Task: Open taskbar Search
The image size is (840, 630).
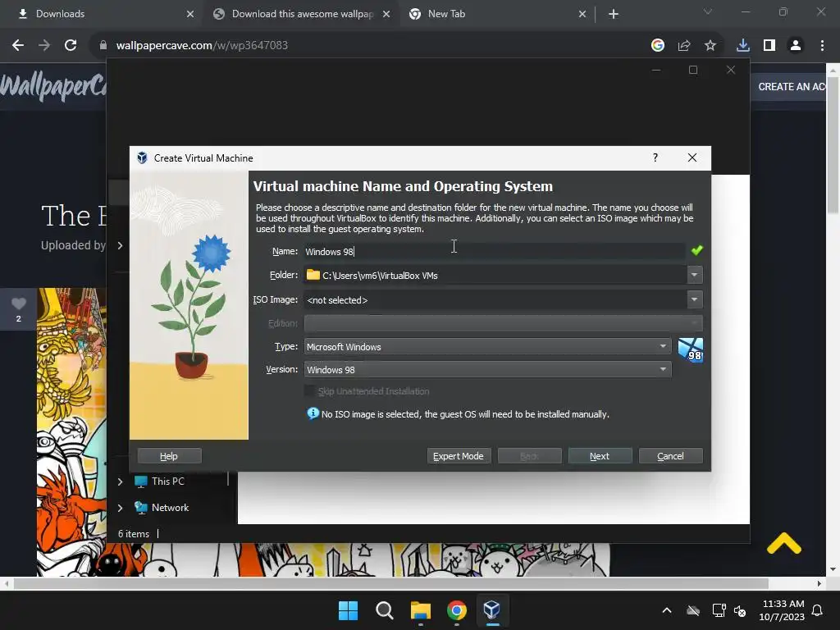Action: coord(384,610)
